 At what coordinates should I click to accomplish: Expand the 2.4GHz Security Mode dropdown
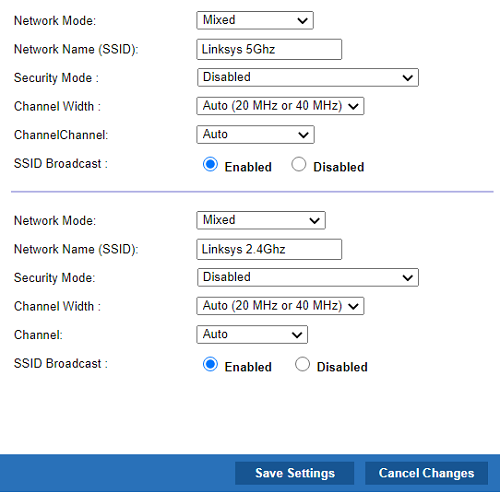(308, 277)
